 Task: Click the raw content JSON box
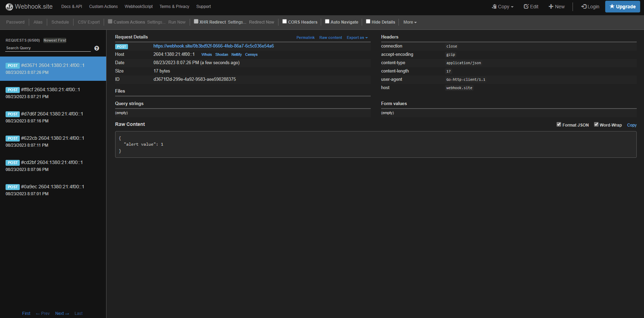pos(376,145)
